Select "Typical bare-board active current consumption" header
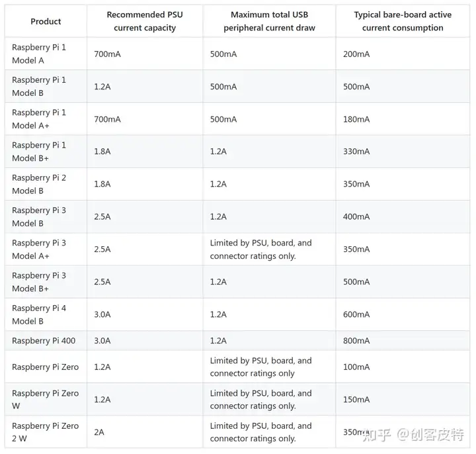This screenshot has width=476, height=454. click(403, 21)
